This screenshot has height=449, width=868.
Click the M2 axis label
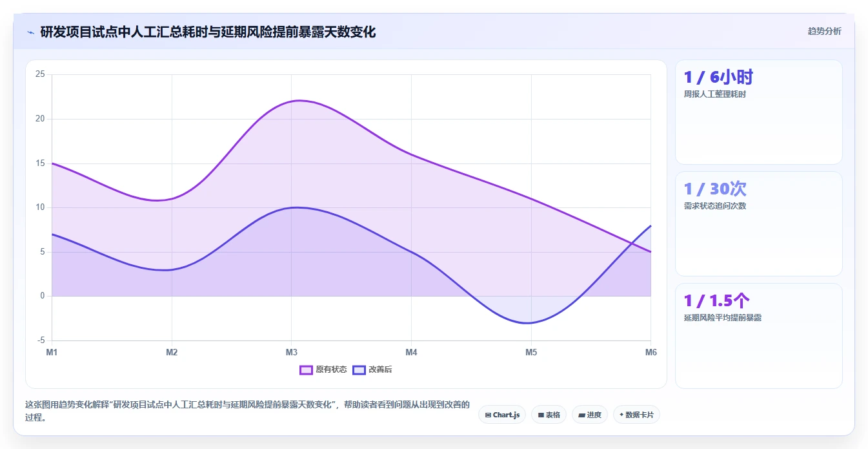[172, 352]
